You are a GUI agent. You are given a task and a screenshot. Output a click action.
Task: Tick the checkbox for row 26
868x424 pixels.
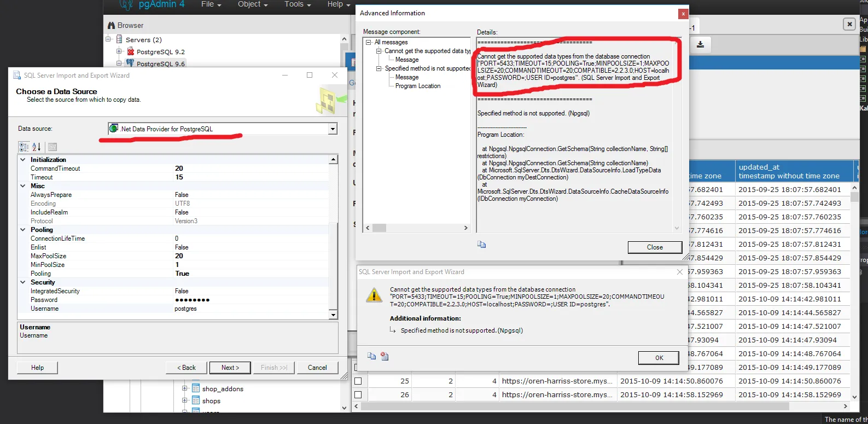(x=358, y=394)
